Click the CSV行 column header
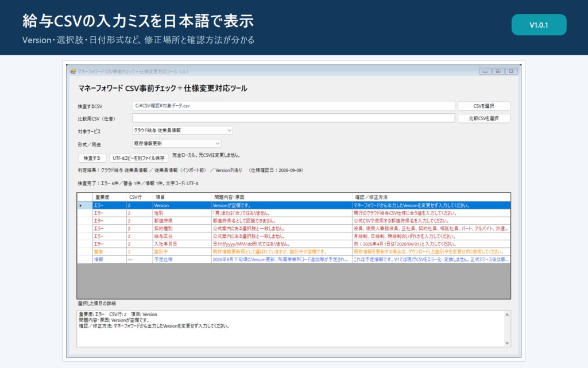 (x=139, y=197)
